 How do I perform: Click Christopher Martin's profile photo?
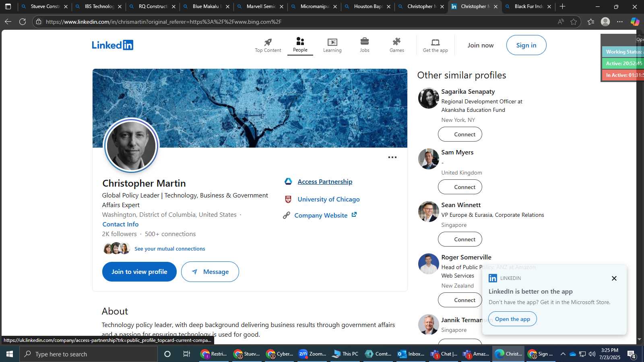131,146
